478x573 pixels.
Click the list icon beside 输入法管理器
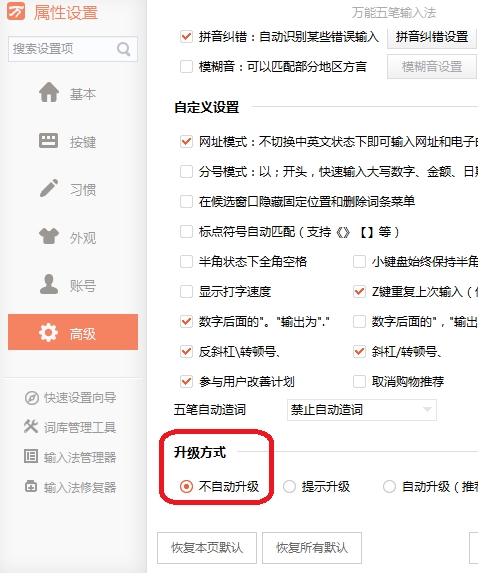point(31,456)
